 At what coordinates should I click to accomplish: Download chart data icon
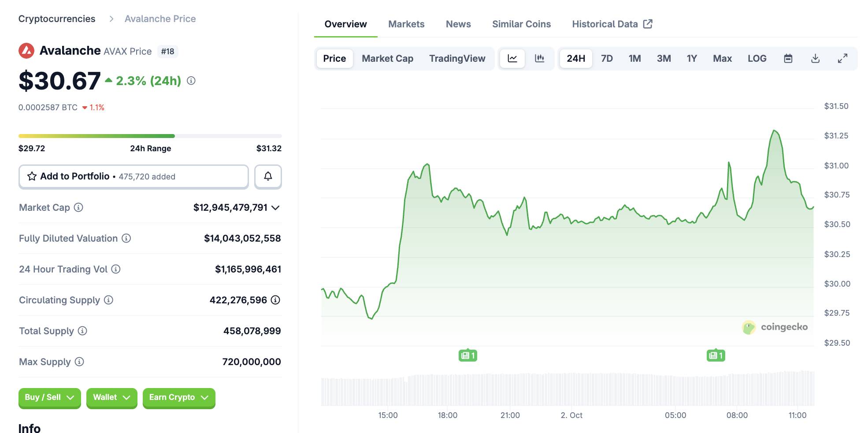tap(815, 59)
